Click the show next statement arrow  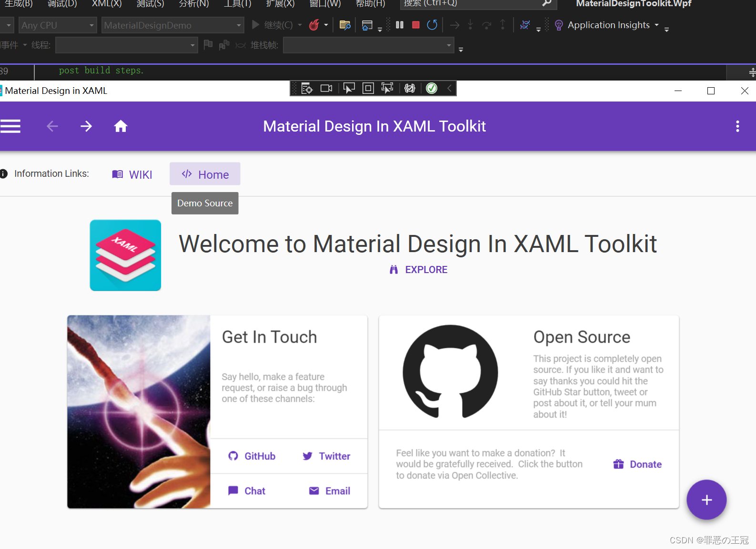(x=455, y=25)
